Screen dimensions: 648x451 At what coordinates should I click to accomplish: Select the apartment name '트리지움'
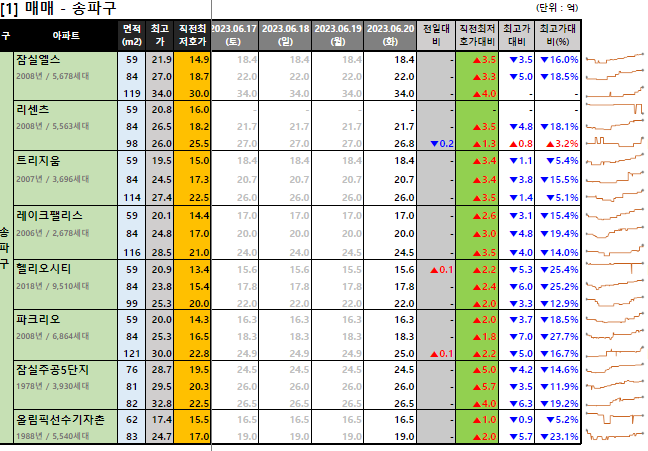click(x=38, y=160)
